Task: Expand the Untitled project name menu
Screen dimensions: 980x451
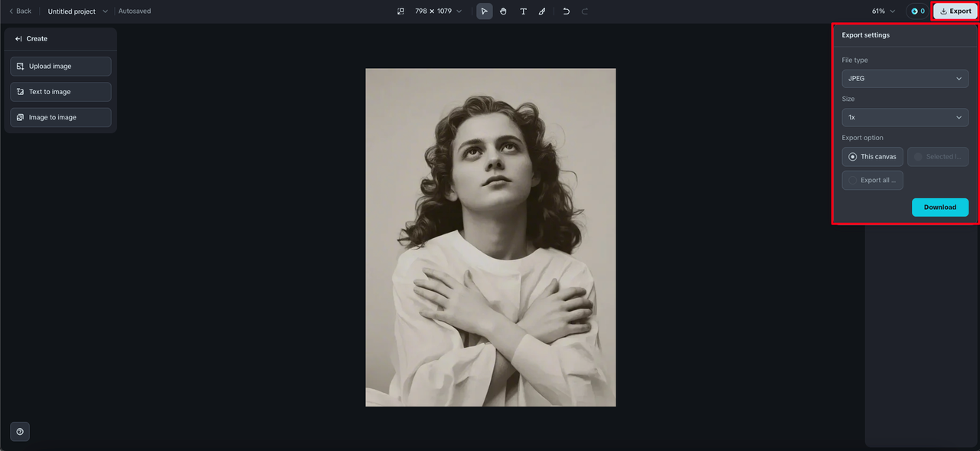Action: pyautogui.click(x=78, y=11)
